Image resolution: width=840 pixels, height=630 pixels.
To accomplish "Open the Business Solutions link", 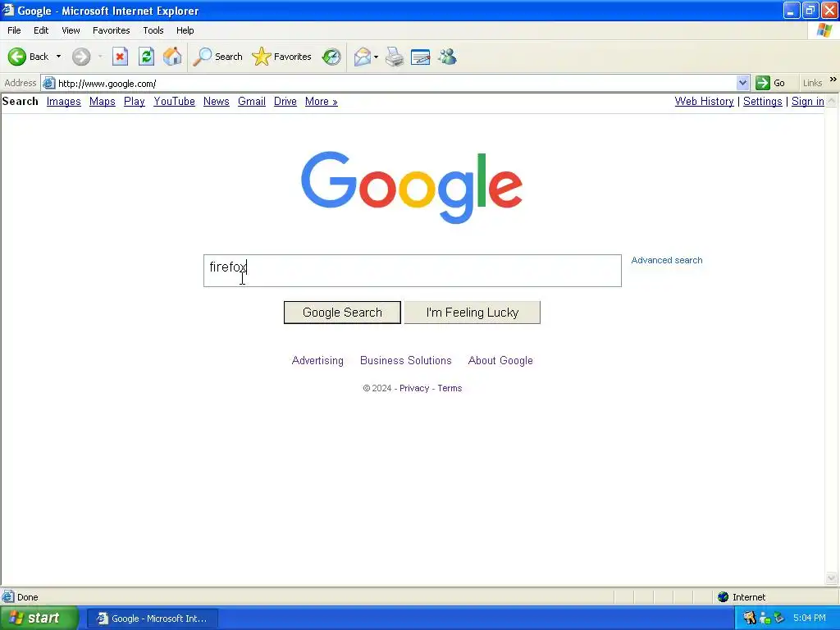I will pos(405,361).
